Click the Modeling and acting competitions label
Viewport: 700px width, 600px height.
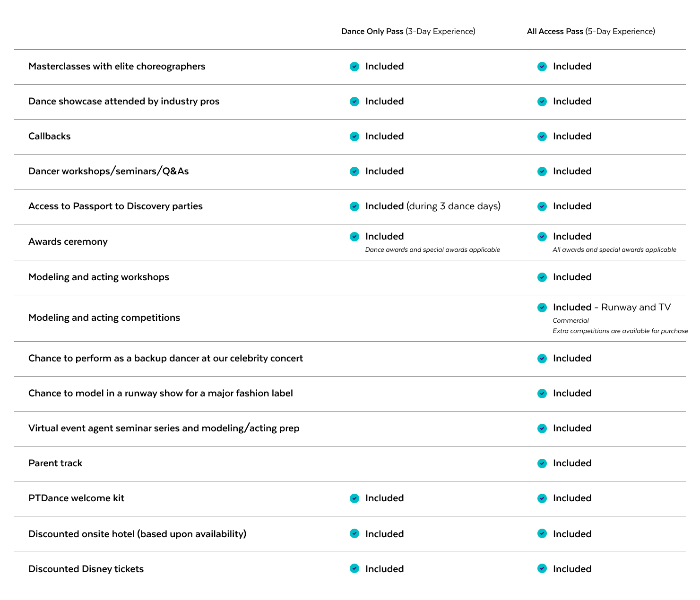[104, 317]
